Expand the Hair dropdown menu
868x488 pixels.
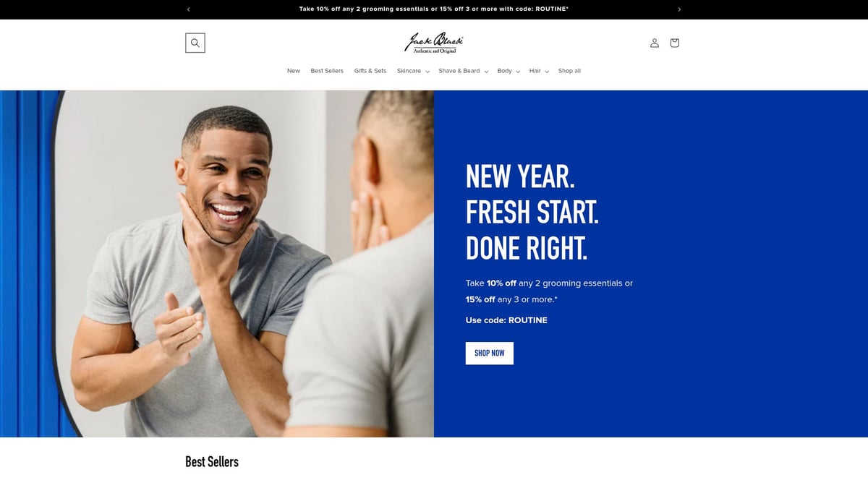(x=539, y=71)
